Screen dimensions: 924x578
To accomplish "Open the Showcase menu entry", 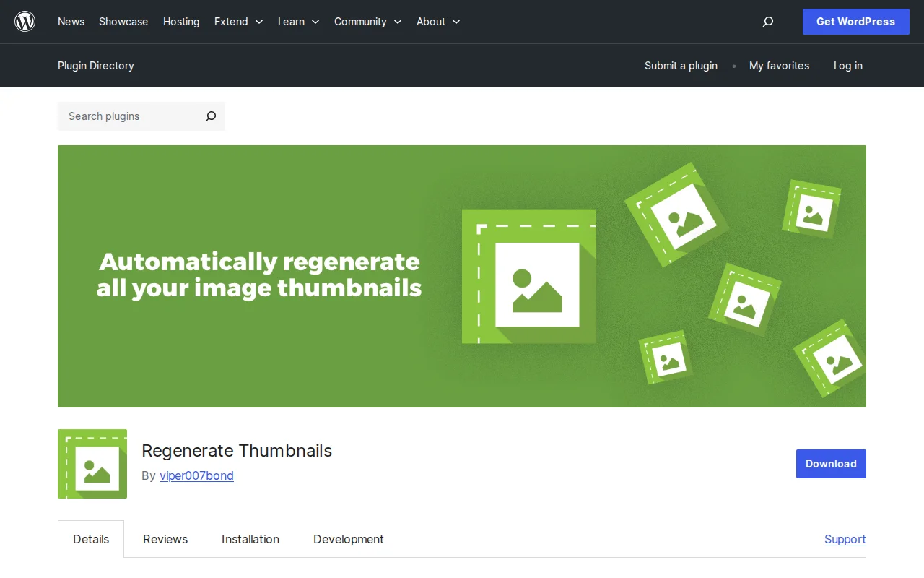I will [x=123, y=22].
